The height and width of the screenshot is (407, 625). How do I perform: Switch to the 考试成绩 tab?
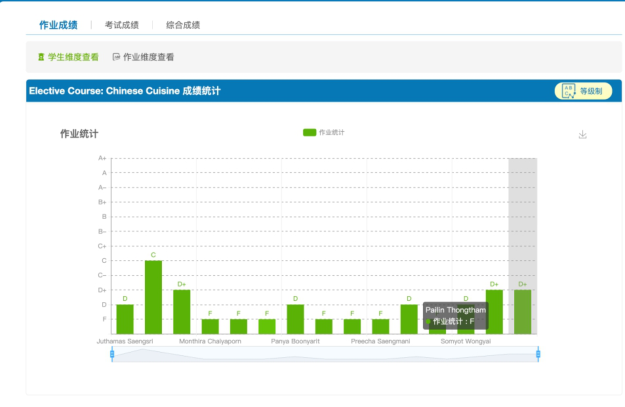point(122,25)
